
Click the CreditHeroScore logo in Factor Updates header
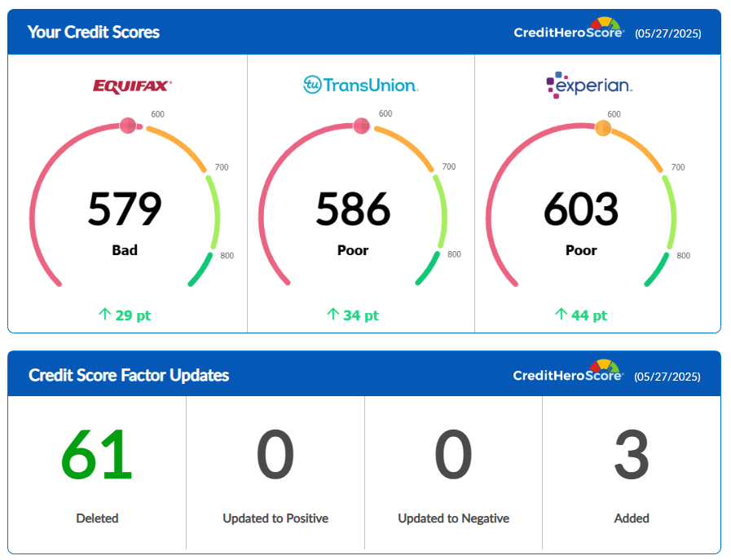[568, 372]
